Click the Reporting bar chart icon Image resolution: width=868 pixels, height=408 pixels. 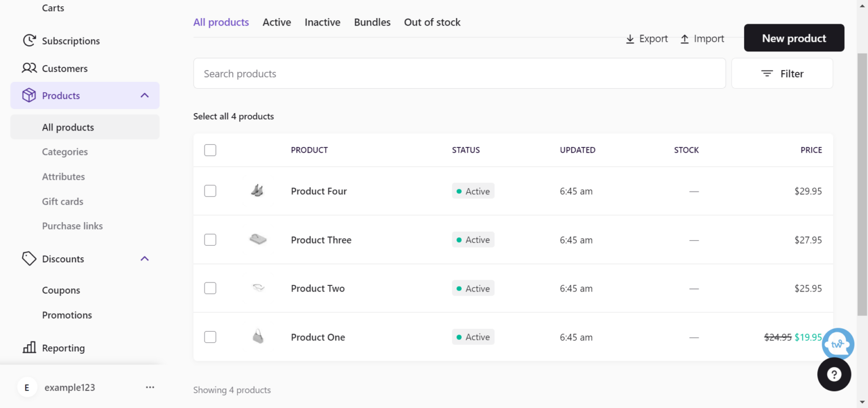coord(29,348)
